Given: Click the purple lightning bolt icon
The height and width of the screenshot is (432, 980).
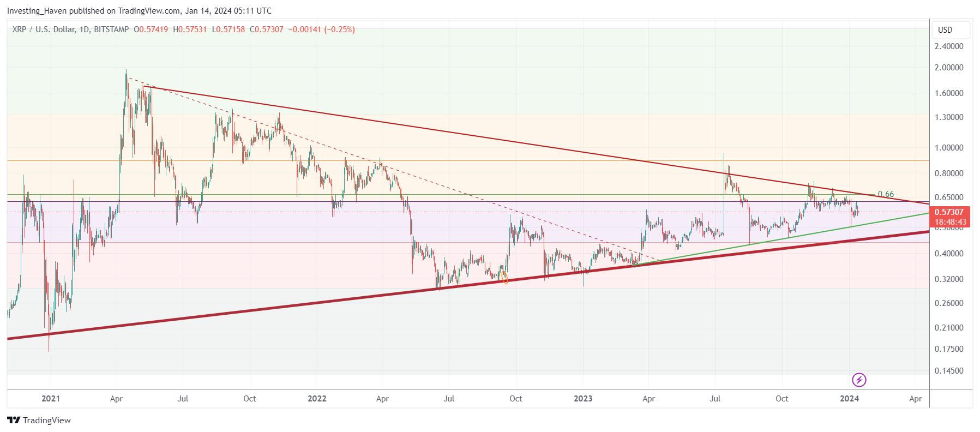Looking at the screenshot, I should coord(859,380).
